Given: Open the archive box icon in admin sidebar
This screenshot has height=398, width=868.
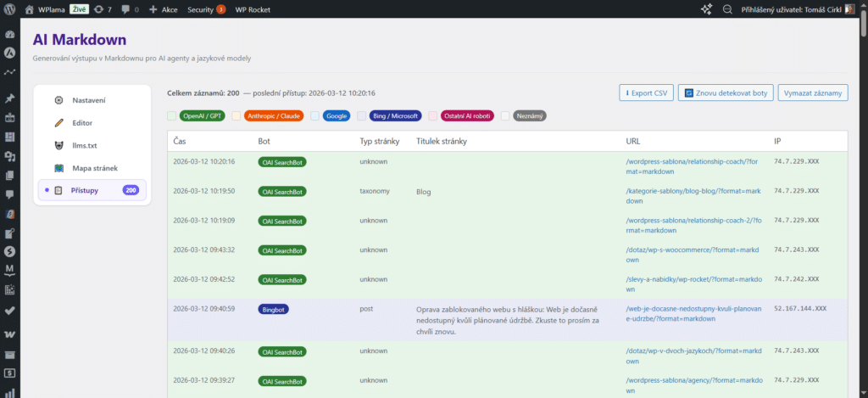Looking at the screenshot, I should (x=9, y=354).
